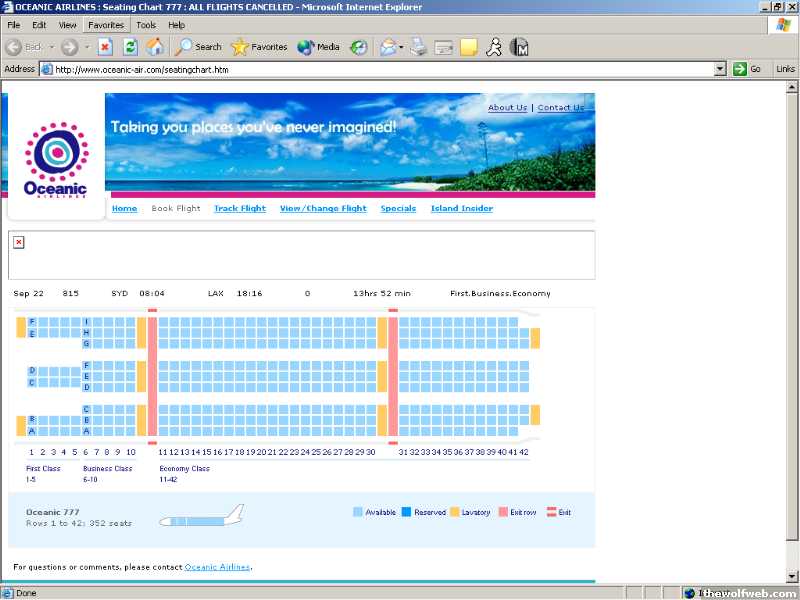Click the Messenger figure icon in toolbar
The width and height of the screenshot is (800, 600).
coord(493,47)
